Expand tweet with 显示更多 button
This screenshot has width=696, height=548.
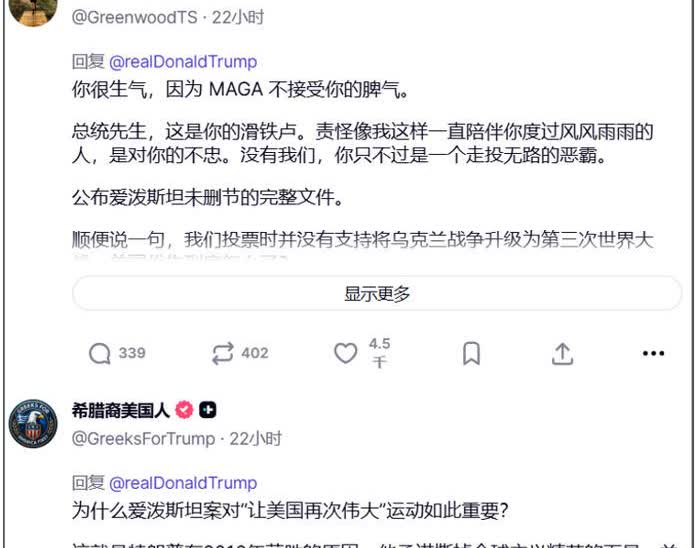(x=376, y=293)
